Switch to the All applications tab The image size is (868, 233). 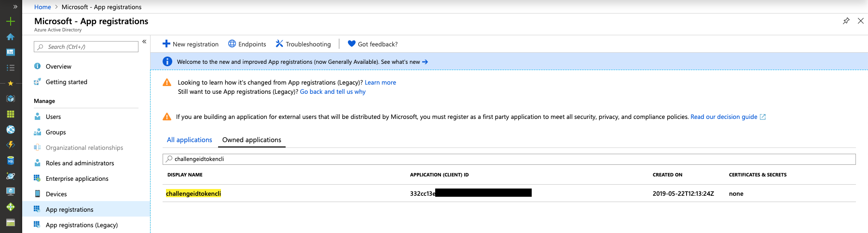pyautogui.click(x=189, y=140)
